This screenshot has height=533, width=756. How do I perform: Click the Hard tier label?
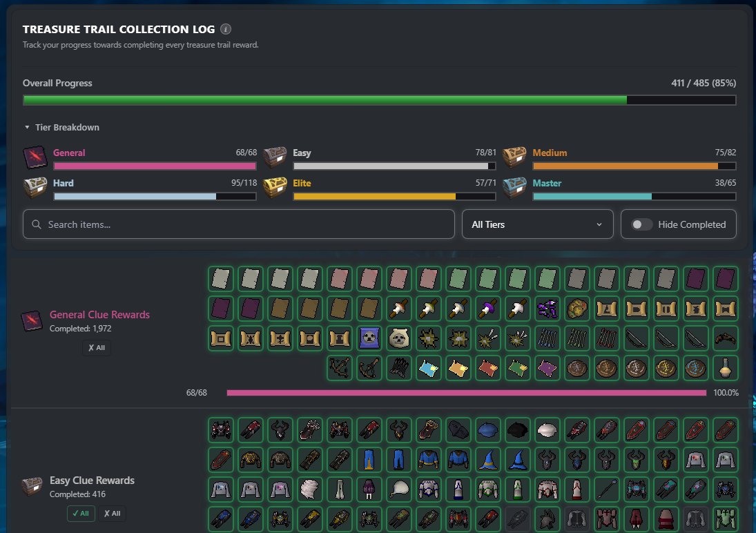point(63,183)
